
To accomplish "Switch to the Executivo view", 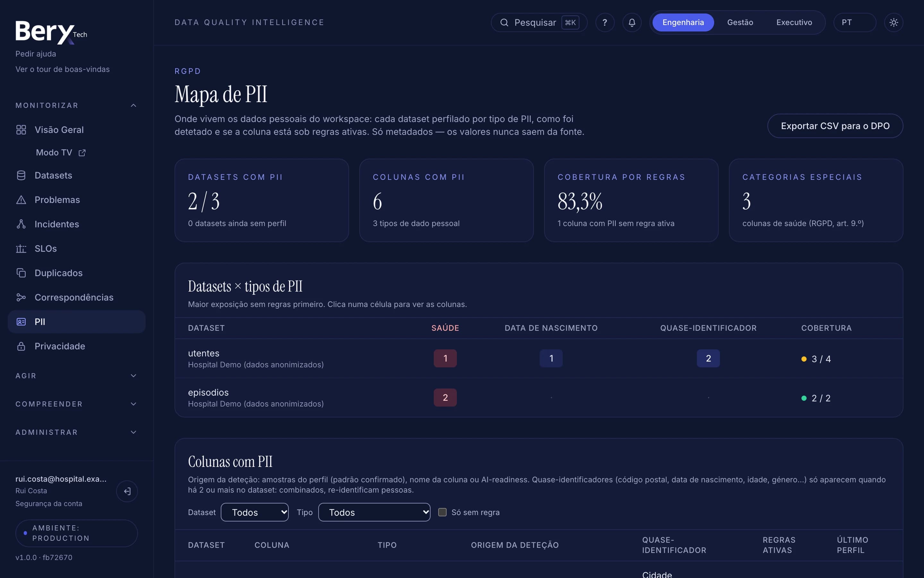I will pyautogui.click(x=794, y=22).
